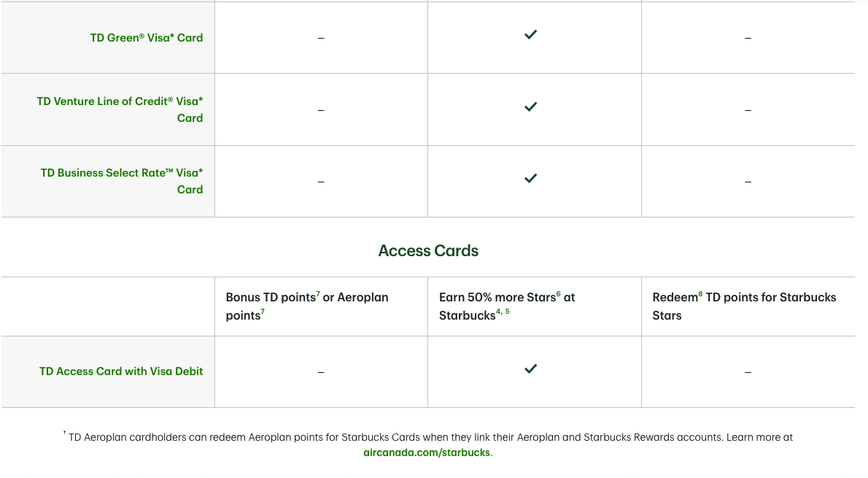This screenshot has height=478, width=868.
Task: Click the bonus points dash for Business Select Rate
Action: [x=321, y=182]
